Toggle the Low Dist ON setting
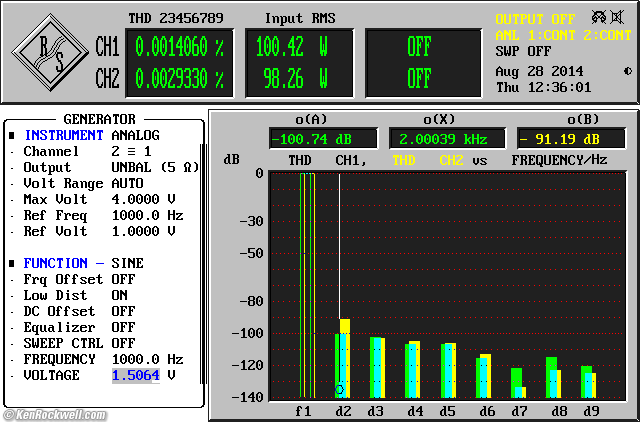Image resolution: width=640 pixels, height=422 pixels. 121,295
